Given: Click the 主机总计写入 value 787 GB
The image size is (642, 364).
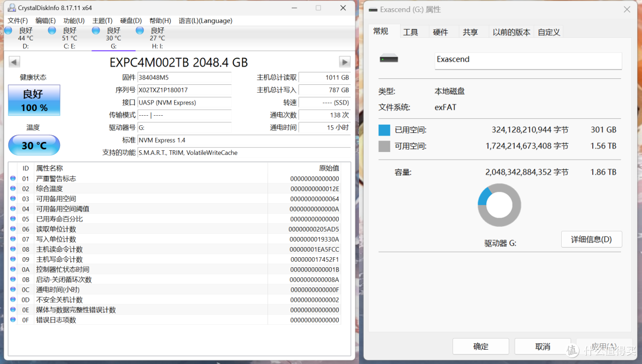Looking at the screenshot, I should [325, 90].
